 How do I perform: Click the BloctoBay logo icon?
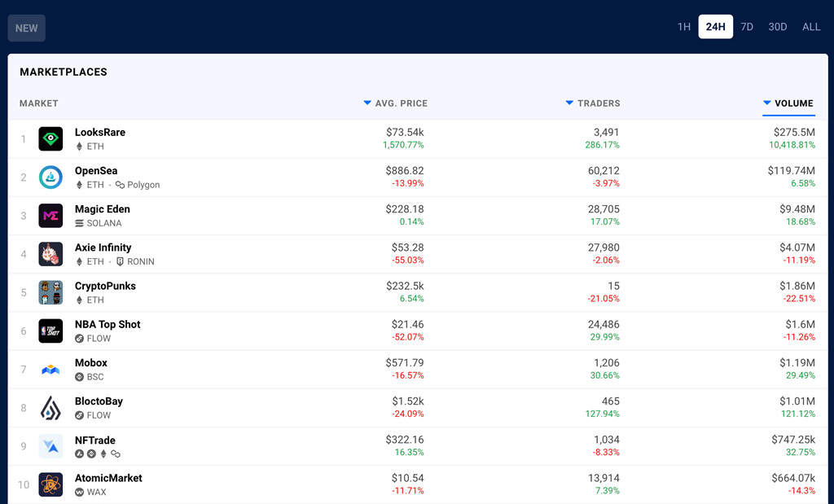(50, 408)
